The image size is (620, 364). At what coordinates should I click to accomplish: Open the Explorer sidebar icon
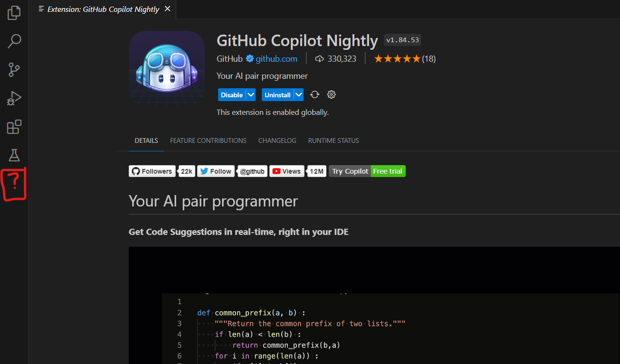pyautogui.click(x=14, y=13)
